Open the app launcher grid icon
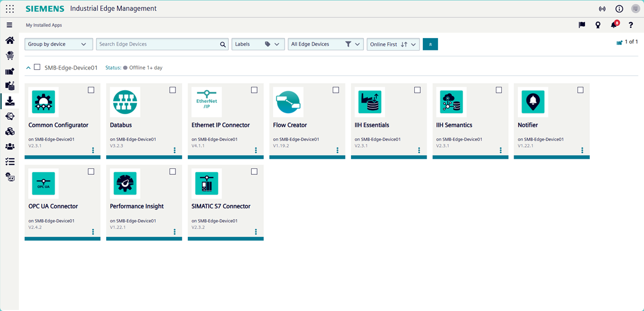Viewport: 644px width, 311px height. tap(10, 9)
